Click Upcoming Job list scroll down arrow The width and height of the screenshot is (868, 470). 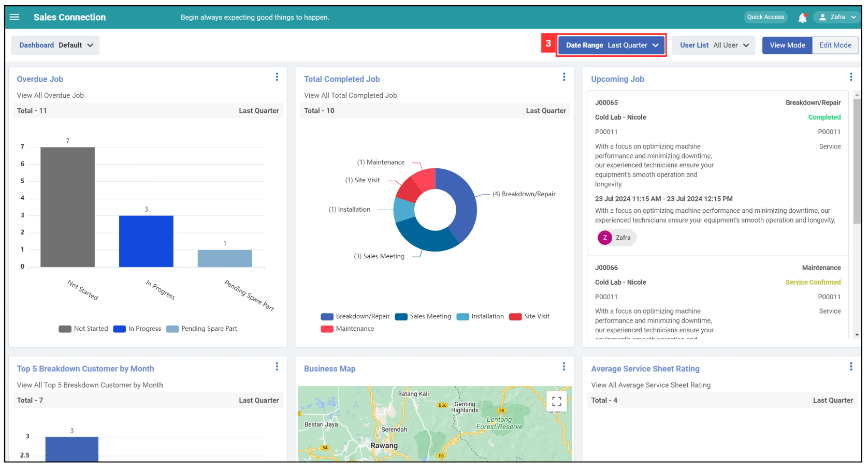[x=857, y=335]
